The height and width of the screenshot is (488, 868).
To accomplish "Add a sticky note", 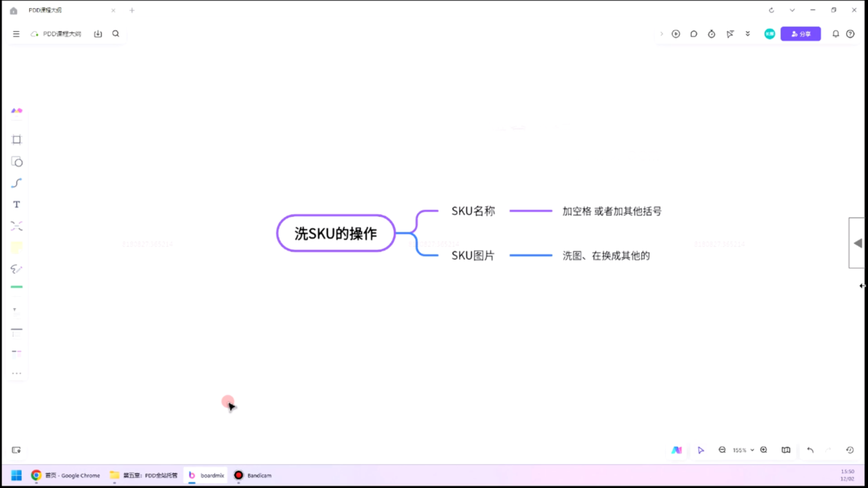I will tap(16, 247).
